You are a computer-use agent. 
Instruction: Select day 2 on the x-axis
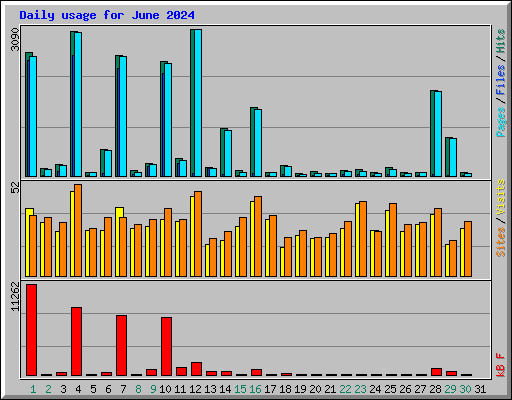(48, 389)
